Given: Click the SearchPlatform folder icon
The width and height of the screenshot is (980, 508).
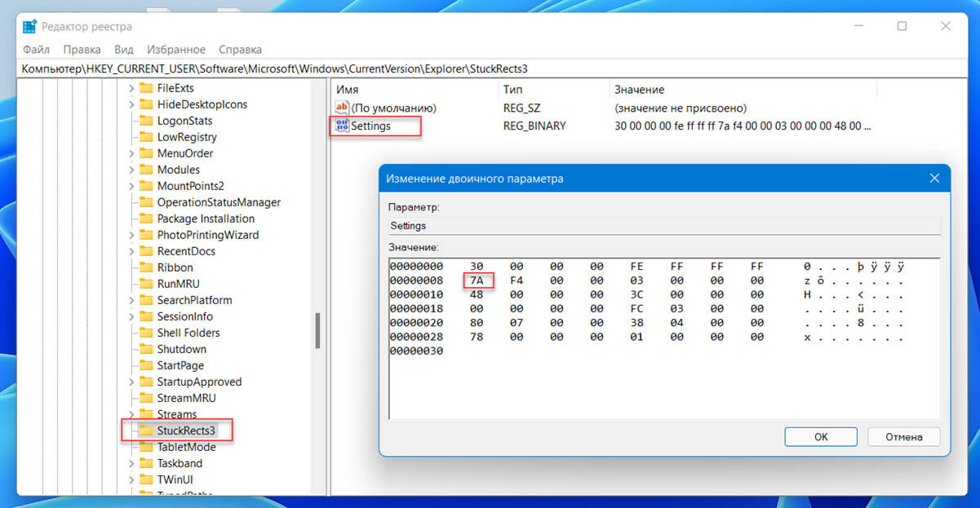Looking at the screenshot, I should click(146, 300).
